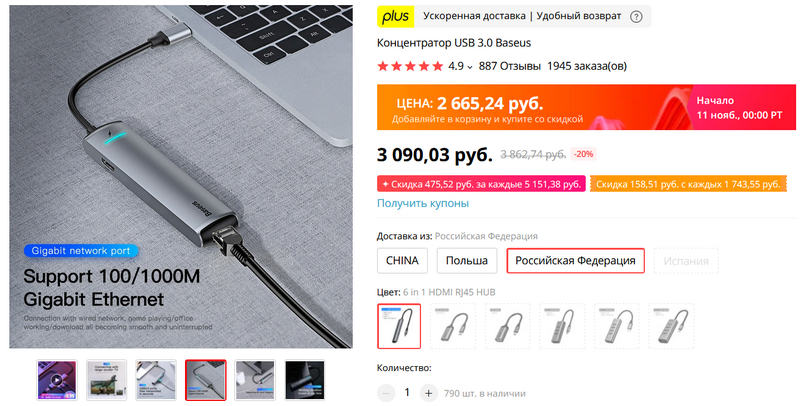The width and height of the screenshot is (800, 406).
Task: Click the ЦЕНА 2 665,24 руб. sale banner
Action: [x=586, y=107]
